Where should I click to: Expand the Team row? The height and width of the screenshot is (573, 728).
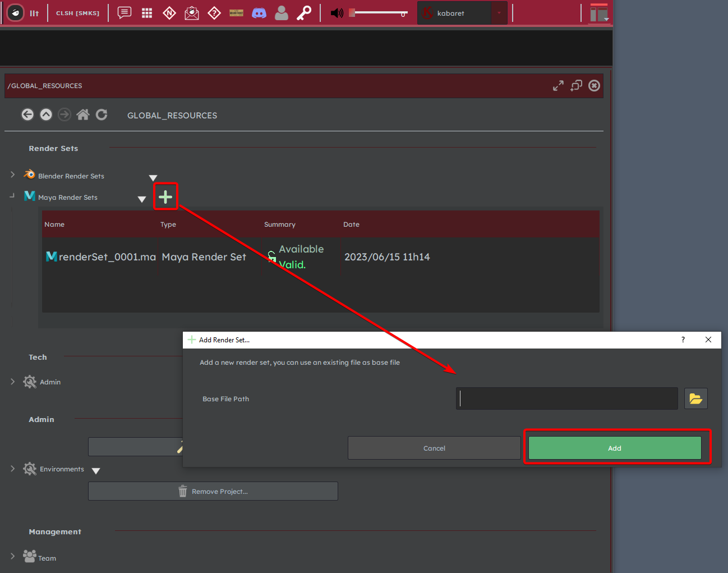click(12, 556)
